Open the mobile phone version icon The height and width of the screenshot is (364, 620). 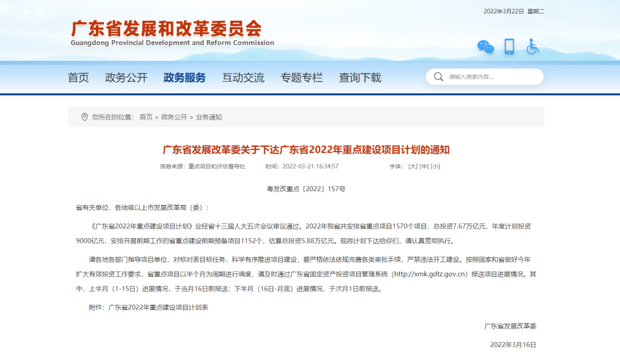[509, 47]
